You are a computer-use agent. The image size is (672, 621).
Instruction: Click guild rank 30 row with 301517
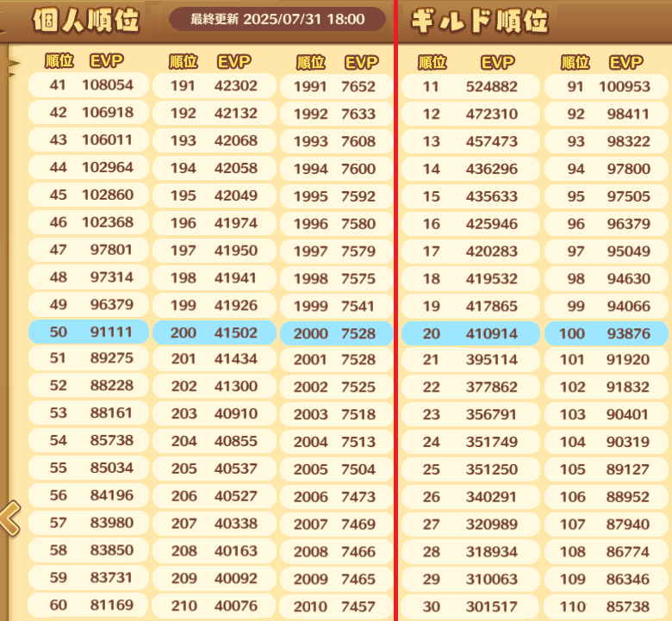tap(470, 606)
